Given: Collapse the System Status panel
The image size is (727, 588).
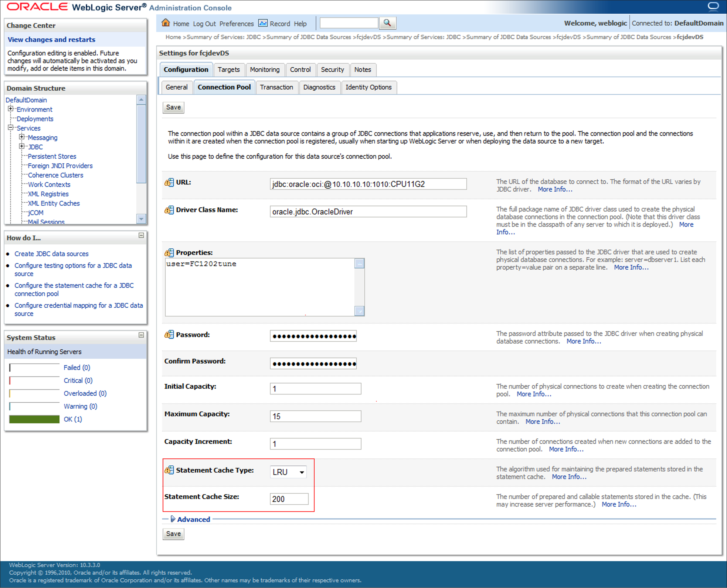Looking at the screenshot, I should click(141, 335).
